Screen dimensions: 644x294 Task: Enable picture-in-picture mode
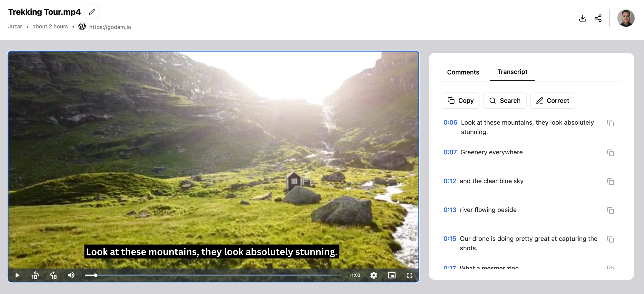tap(392, 275)
